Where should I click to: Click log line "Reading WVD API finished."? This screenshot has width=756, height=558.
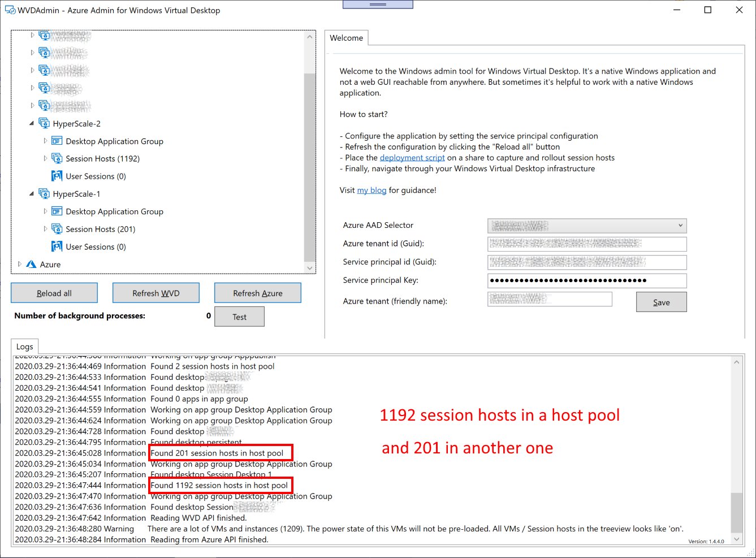[198, 517]
